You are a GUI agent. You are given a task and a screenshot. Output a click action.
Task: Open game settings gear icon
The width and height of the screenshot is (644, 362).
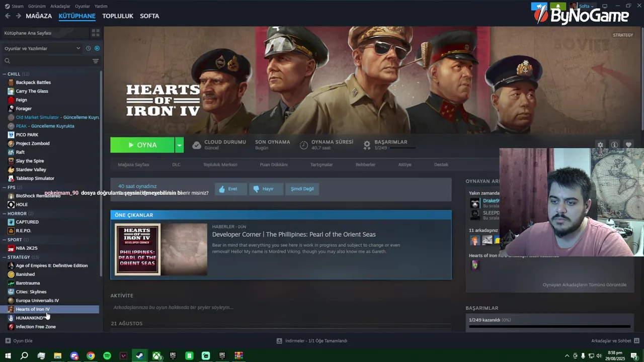(x=600, y=145)
